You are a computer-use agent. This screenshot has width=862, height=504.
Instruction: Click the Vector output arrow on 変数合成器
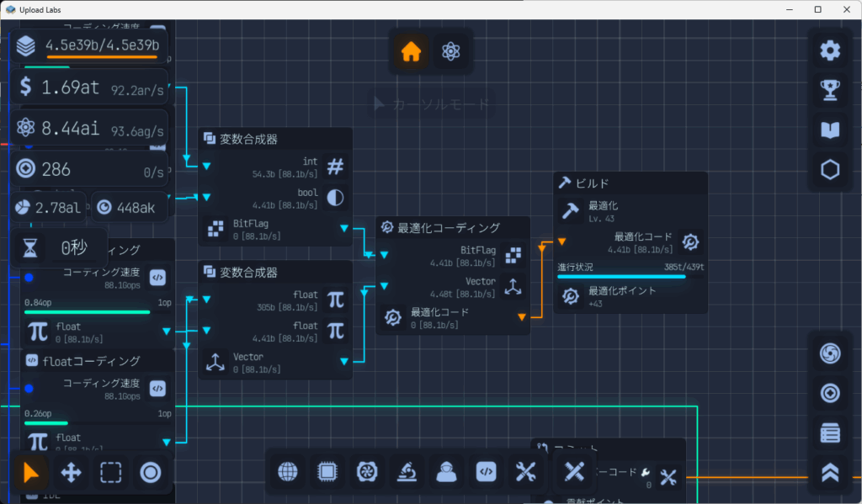[343, 362]
